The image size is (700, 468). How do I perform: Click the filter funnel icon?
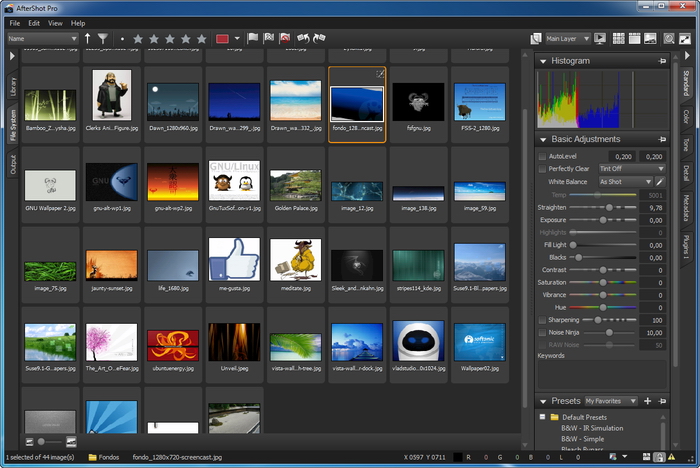[x=103, y=39]
